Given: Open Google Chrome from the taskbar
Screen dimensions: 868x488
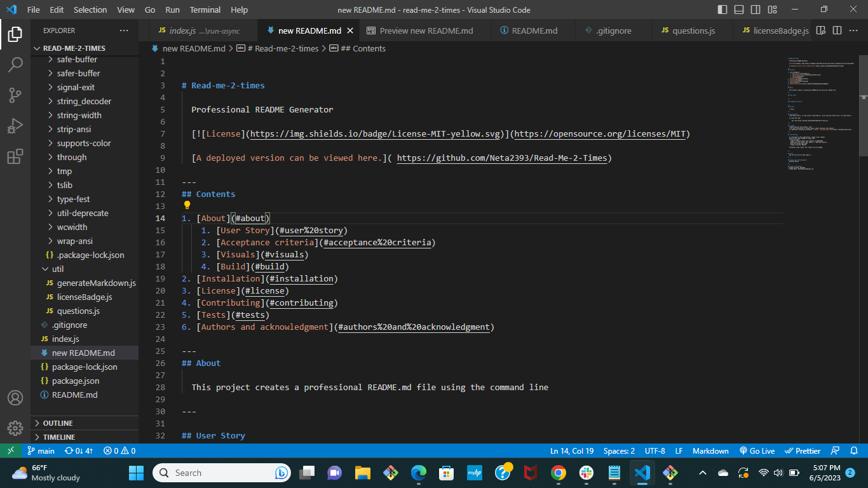Looking at the screenshot, I should click(x=559, y=473).
